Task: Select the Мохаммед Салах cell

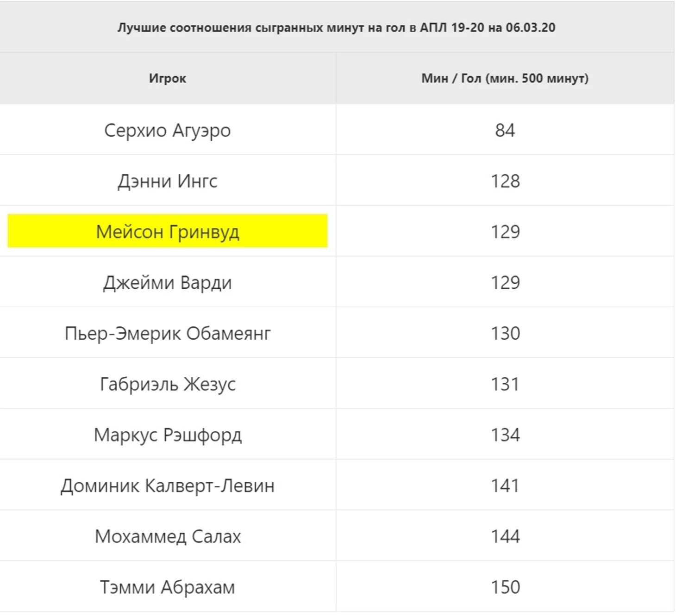Action: point(168,536)
